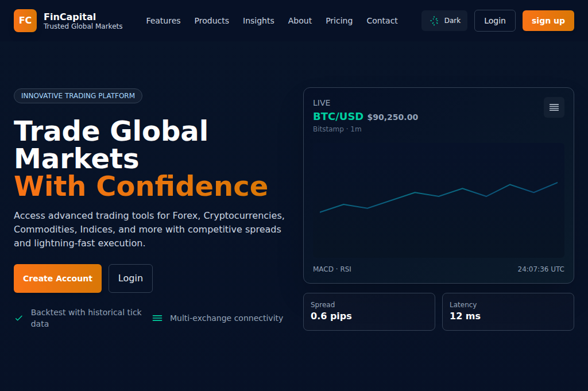Click the Spread 0.6 pips card
588x391 pixels.
[369, 312]
